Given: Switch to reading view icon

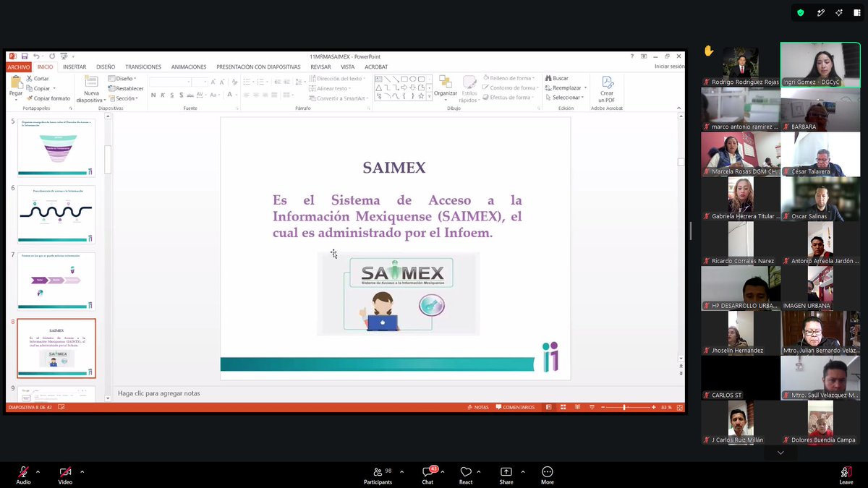Looking at the screenshot, I should [576, 407].
